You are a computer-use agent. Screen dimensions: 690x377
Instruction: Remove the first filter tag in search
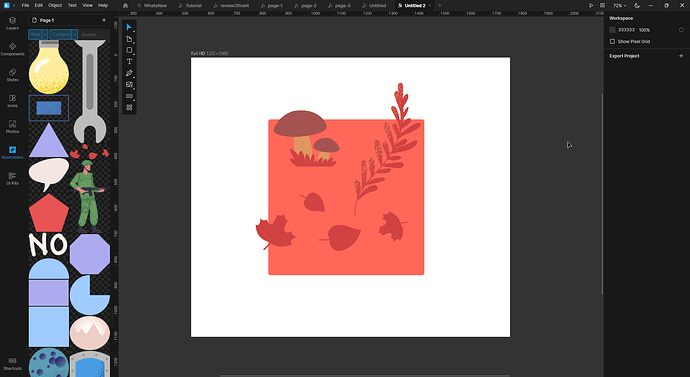click(x=45, y=34)
